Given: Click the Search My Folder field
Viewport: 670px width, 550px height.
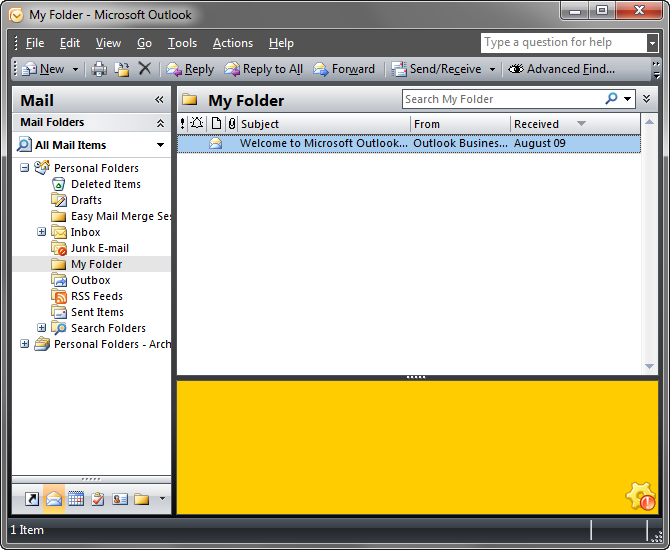Looking at the screenshot, I should click(x=500, y=99).
